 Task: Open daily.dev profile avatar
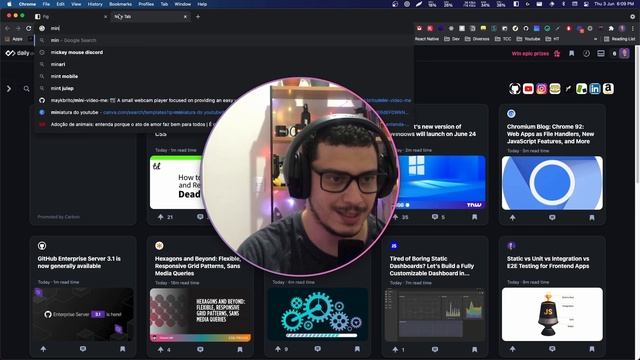[x=624, y=53]
